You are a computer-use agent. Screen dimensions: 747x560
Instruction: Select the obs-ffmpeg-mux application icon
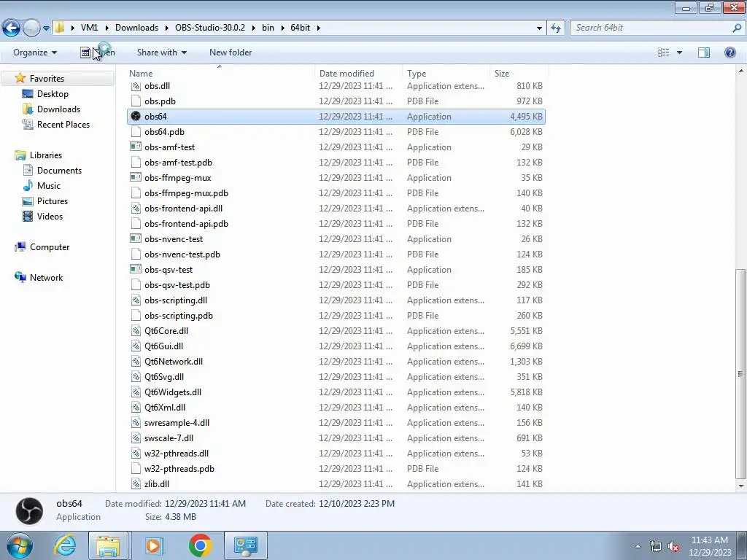point(135,178)
